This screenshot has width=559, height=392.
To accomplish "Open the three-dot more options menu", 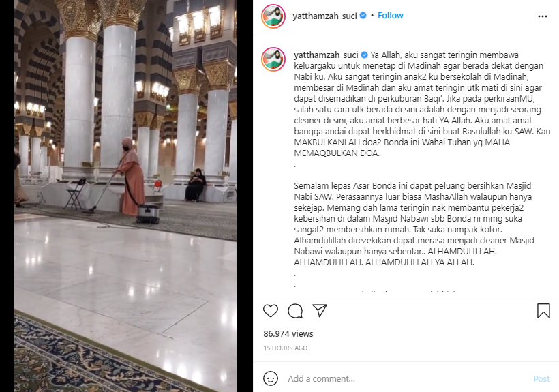I will (x=542, y=16).
